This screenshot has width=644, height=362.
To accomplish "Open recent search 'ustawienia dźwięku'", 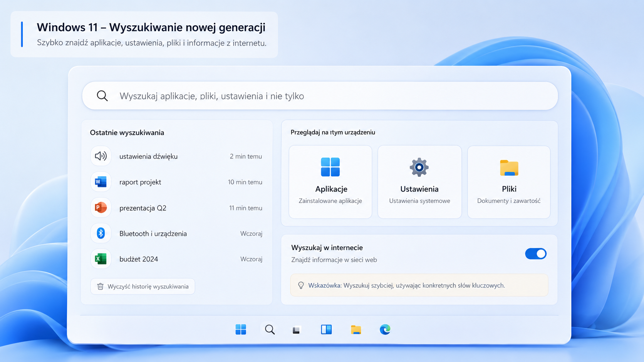I will pyautogui.click(x=176, y=156).
